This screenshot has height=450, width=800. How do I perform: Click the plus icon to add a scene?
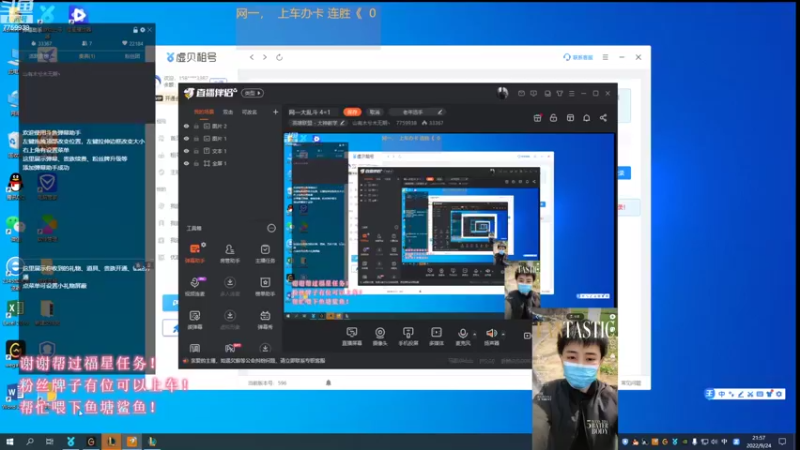click(276, 112)
